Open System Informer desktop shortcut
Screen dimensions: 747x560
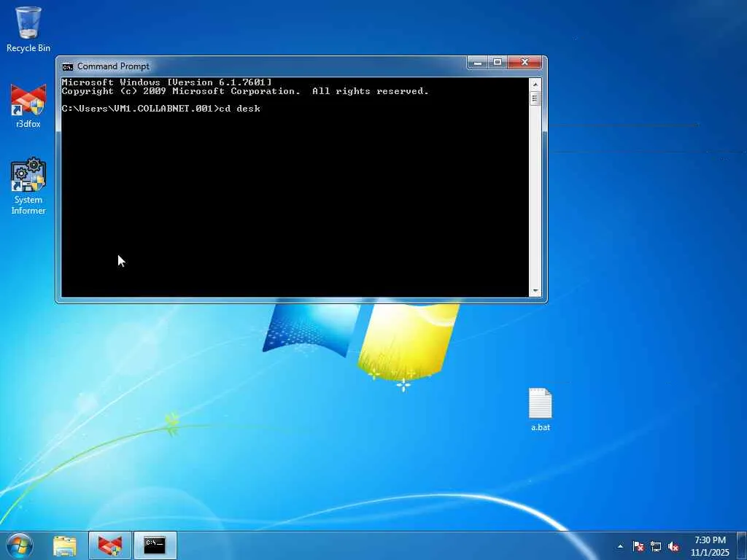pos(28,186)
